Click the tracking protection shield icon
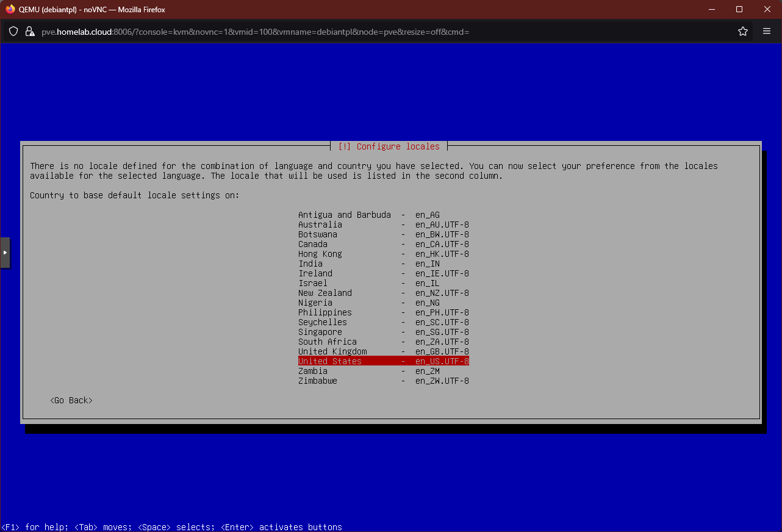The image size is (782, 532). coord(12,31)
